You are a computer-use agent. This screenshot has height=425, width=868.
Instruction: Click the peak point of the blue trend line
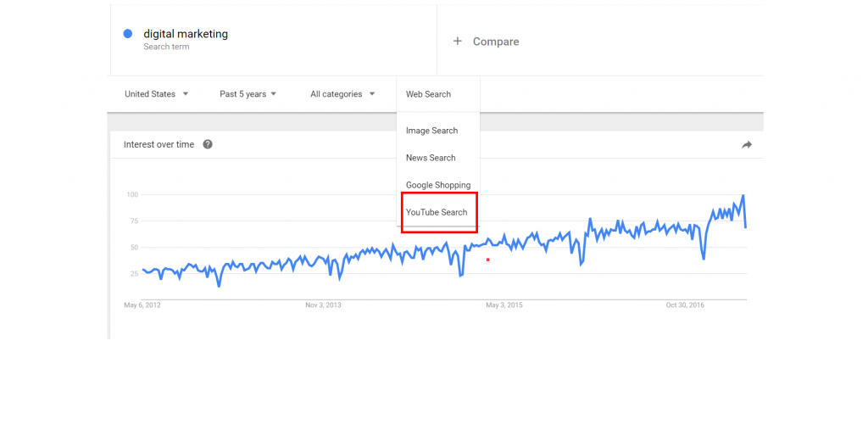pos(743,195)
